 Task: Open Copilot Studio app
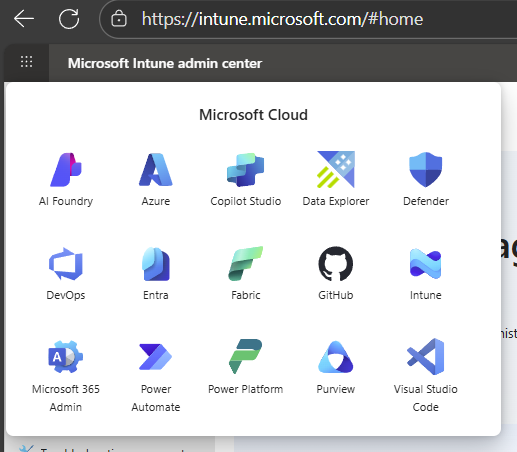[246, 169]
